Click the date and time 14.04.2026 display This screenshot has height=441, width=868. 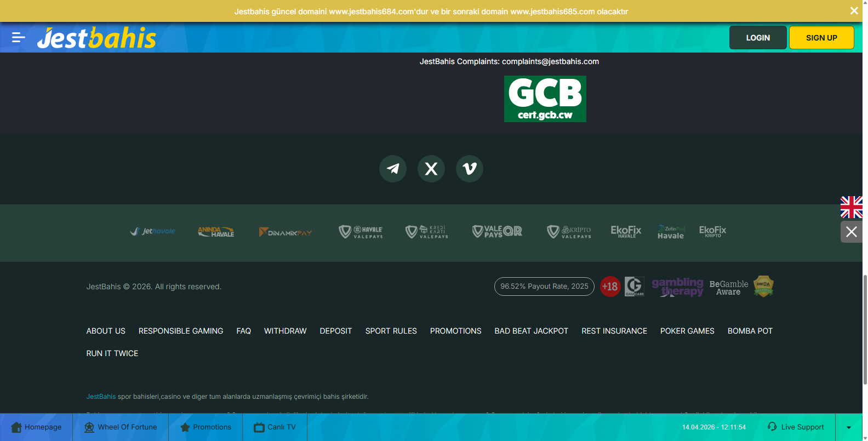click(x=714, y=427)
